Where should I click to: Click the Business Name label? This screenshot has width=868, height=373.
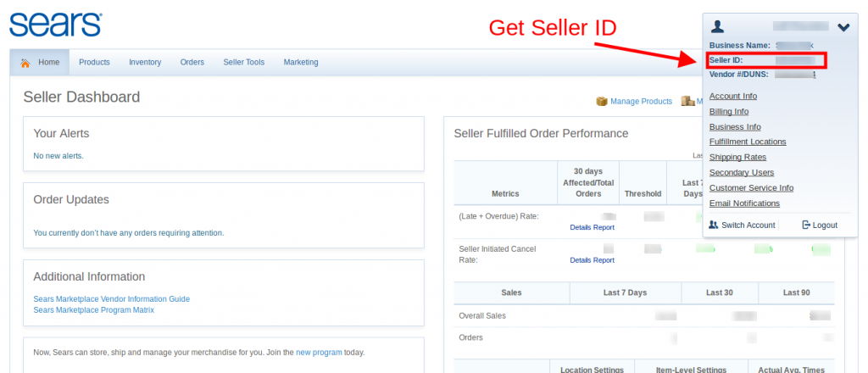pyautogui.click(x=739, y=46)
